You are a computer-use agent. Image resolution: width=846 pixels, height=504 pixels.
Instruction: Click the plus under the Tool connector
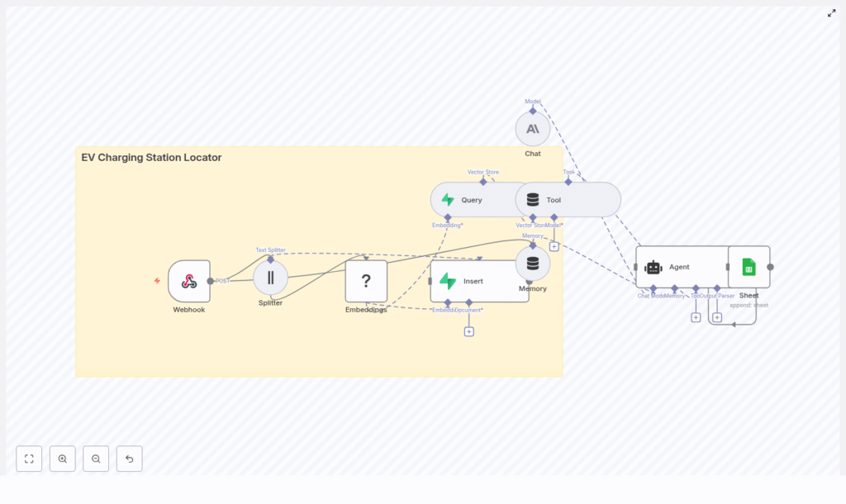coord(696,317)
